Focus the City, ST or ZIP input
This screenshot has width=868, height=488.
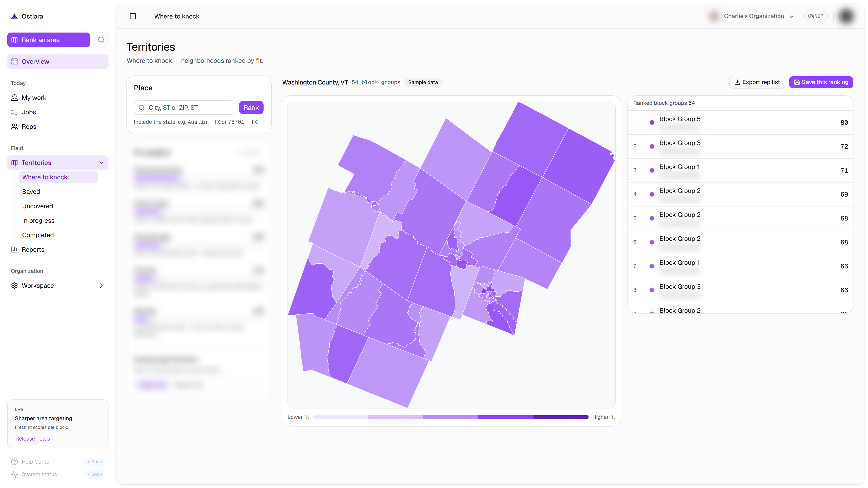click(184, 108)
